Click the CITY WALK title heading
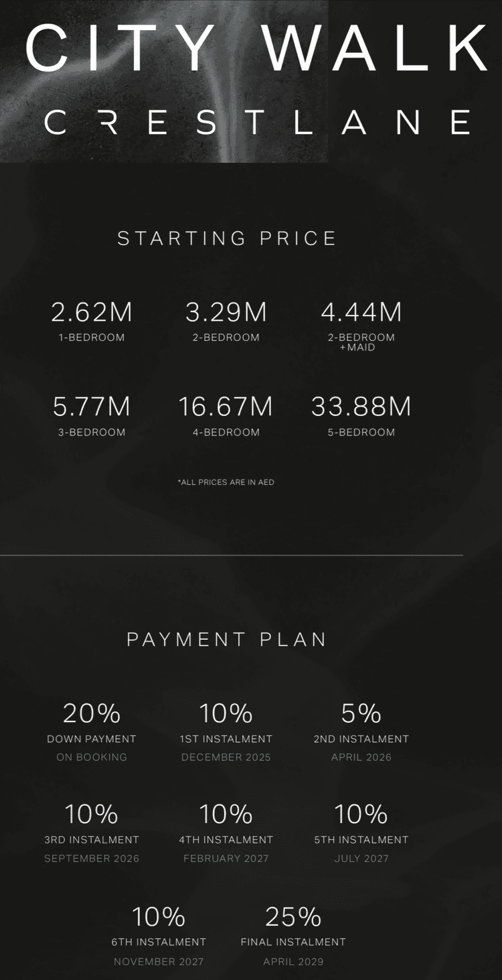502x980 pixels. (x=256, y=48)
